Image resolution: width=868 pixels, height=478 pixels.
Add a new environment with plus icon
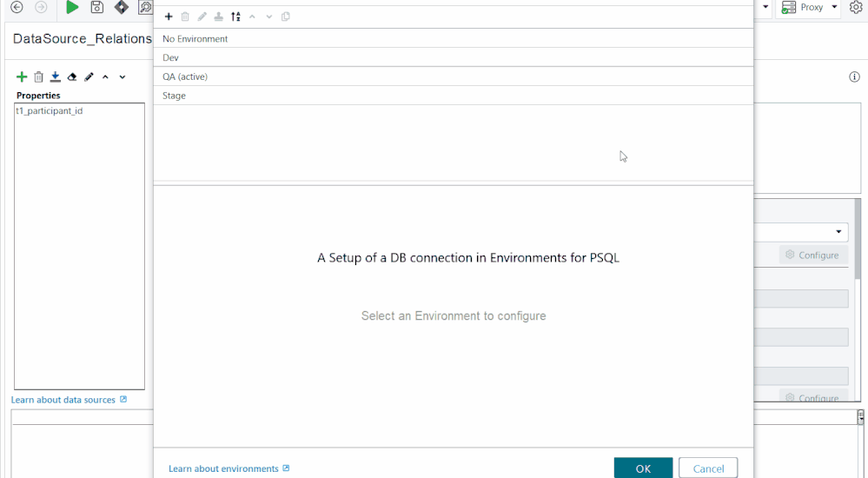pos(169,17)
